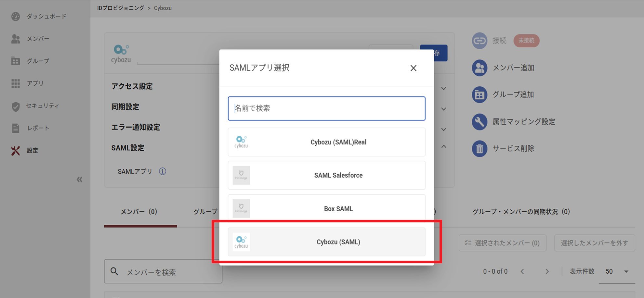Click the 設定 tools icon in sidebar
The width and height of the screenshot is (644, 298).
coord(16,151)
